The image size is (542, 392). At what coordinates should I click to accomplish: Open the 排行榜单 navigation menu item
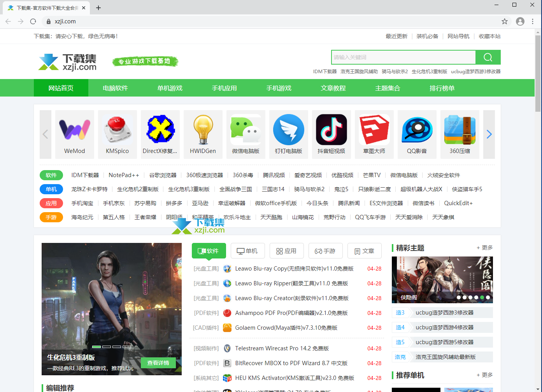coord(442,88)
